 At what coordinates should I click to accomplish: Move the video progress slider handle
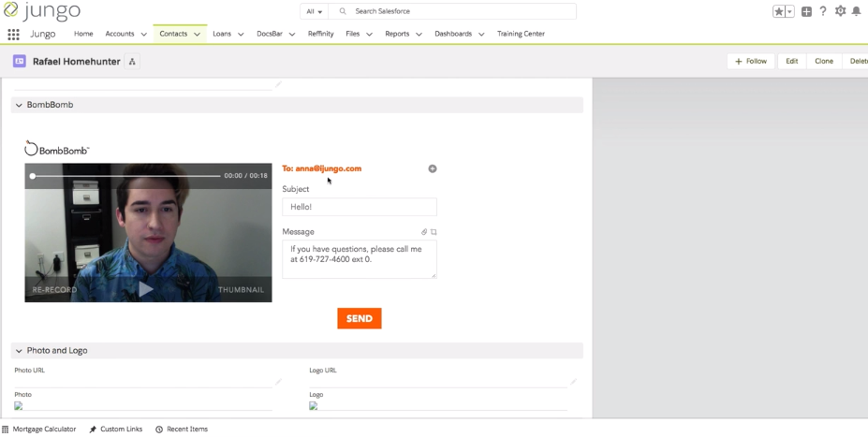click(33, 176)
